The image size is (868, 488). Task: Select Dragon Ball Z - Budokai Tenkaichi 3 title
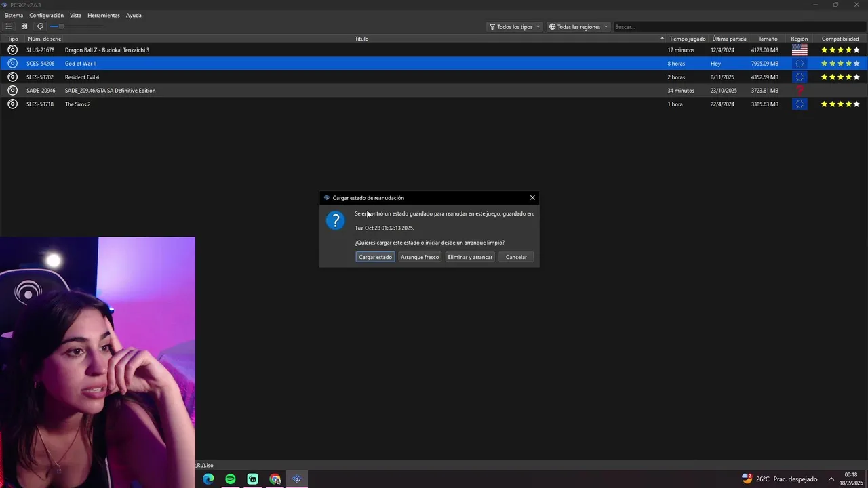pyautogui.click(x=107, y=50)
